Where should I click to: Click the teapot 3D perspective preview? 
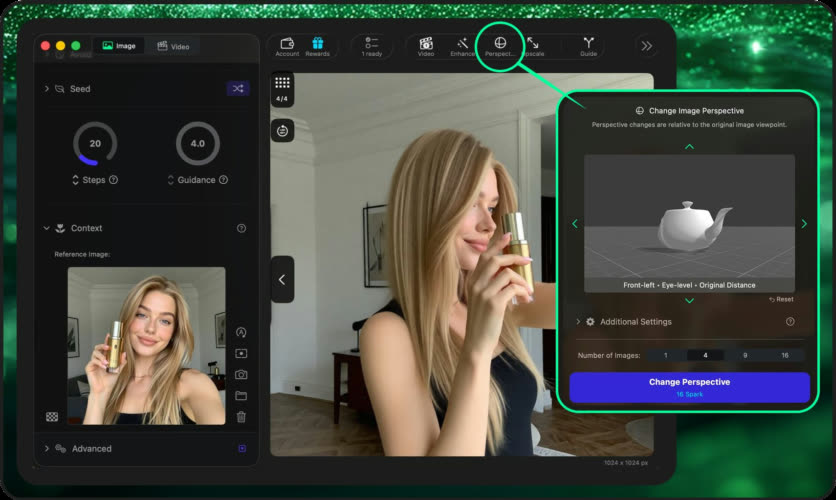689,223
